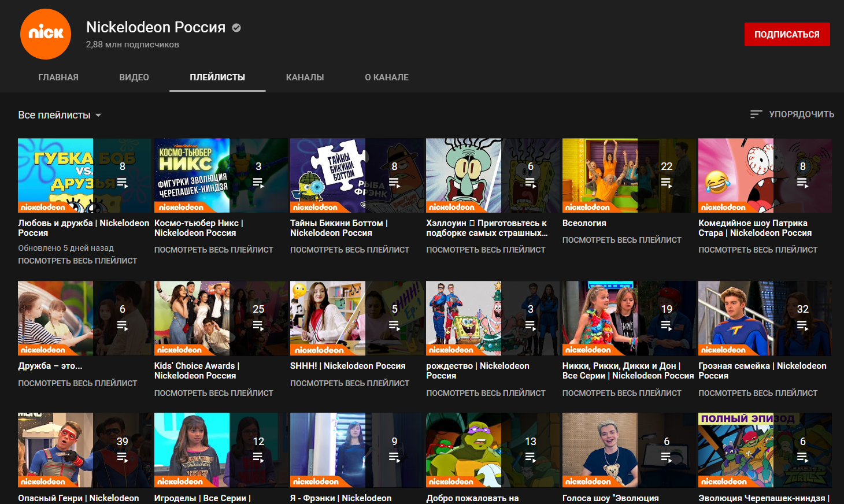Click the sort icon next to УПОРЯДОЧИТЬ
The image size is (844, 504).
tap(756, 114)
